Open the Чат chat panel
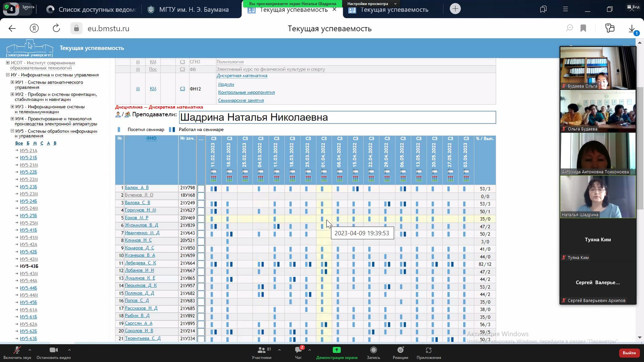 point(298,350)
